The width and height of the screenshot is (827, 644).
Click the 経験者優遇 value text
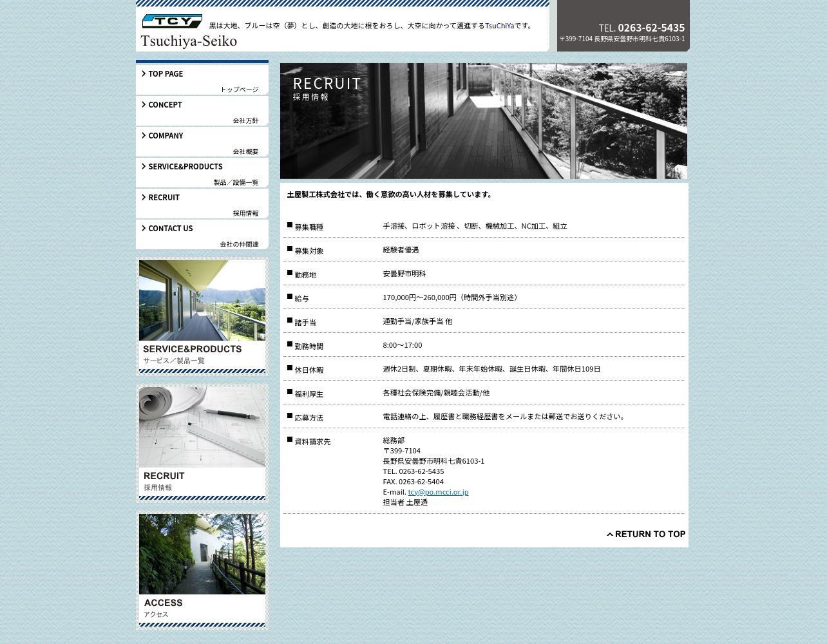(x=401, y=250)
